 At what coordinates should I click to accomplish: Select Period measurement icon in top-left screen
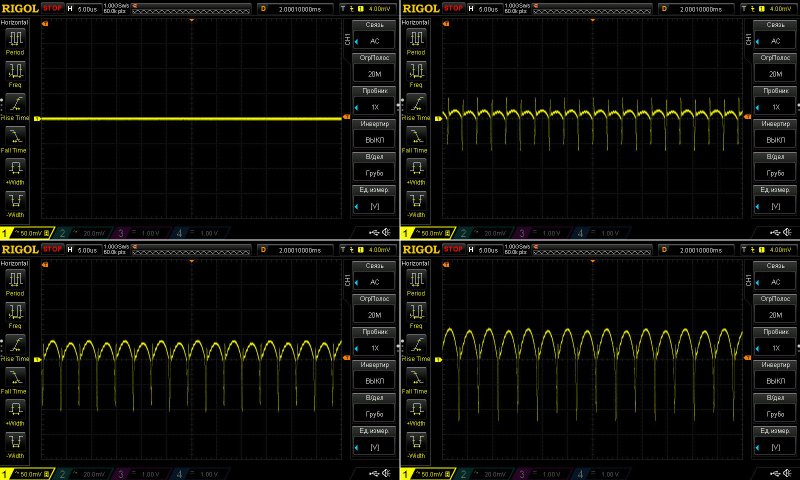click(x=17, y=38)
